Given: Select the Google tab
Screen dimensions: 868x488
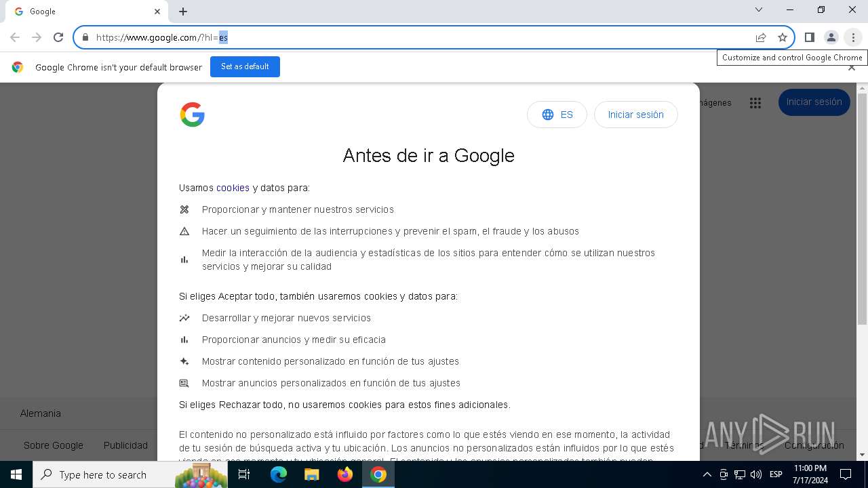Looking at the screenshot, I should (87, 12).
